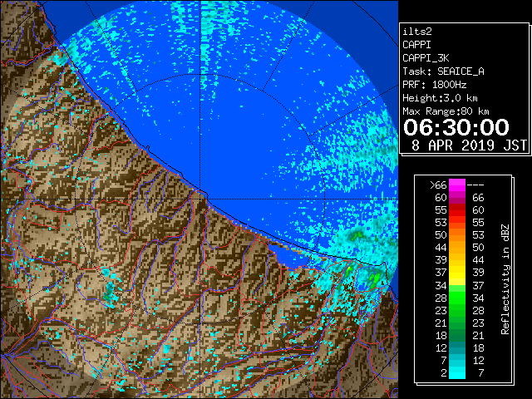Click the 'Task: SEAICE_A' line

point(443,71)
